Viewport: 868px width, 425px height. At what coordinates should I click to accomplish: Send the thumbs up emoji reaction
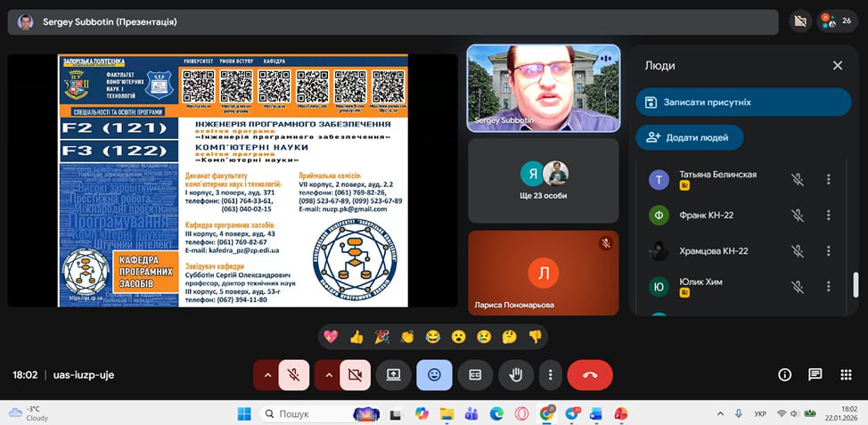(x=356, y=337)
